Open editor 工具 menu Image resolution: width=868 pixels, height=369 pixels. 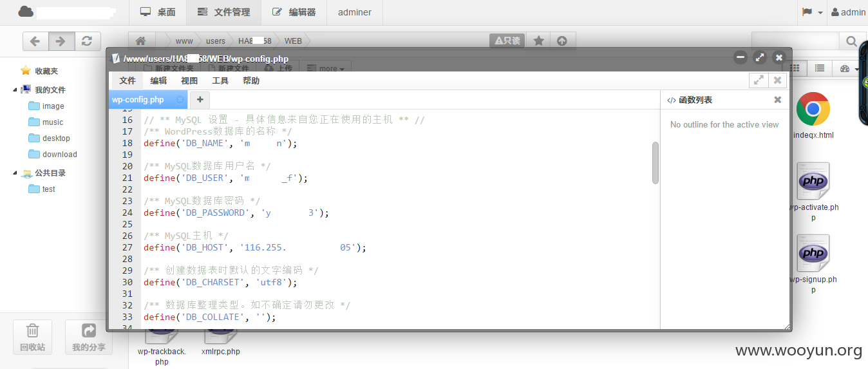click(220, 80)
